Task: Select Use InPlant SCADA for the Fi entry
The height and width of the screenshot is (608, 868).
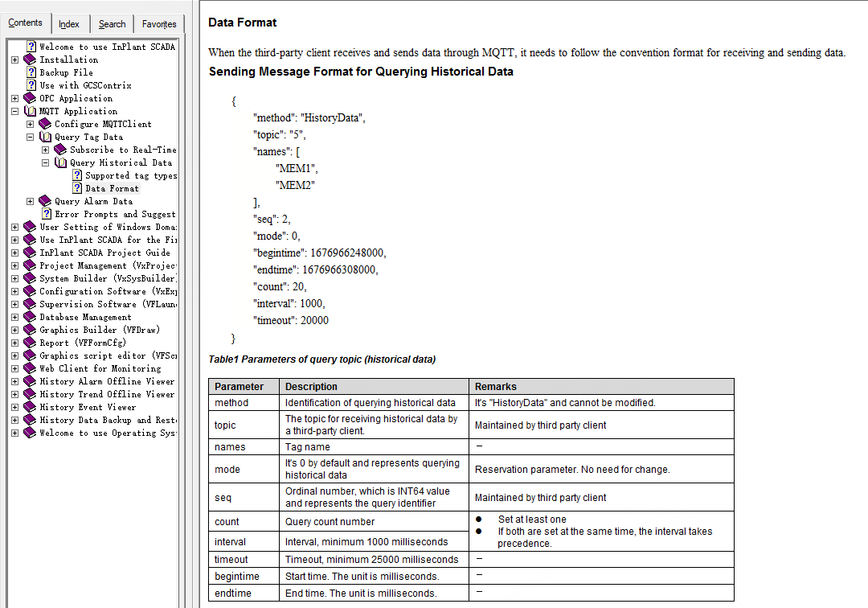Action: tap(108, 240)
